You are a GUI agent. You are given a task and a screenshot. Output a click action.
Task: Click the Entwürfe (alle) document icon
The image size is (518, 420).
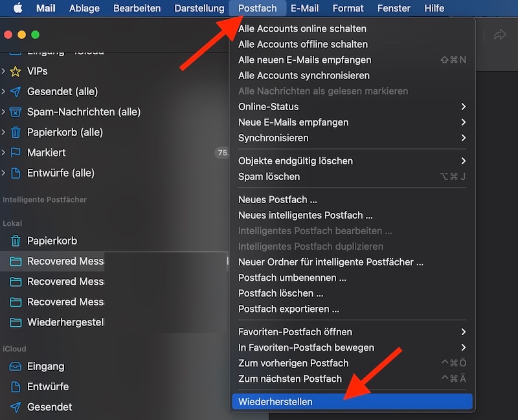pos(16,173)
